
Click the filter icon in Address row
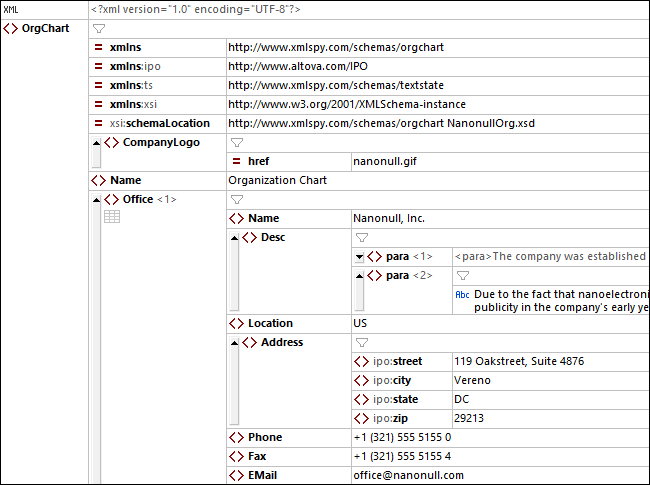click(362, 343)
